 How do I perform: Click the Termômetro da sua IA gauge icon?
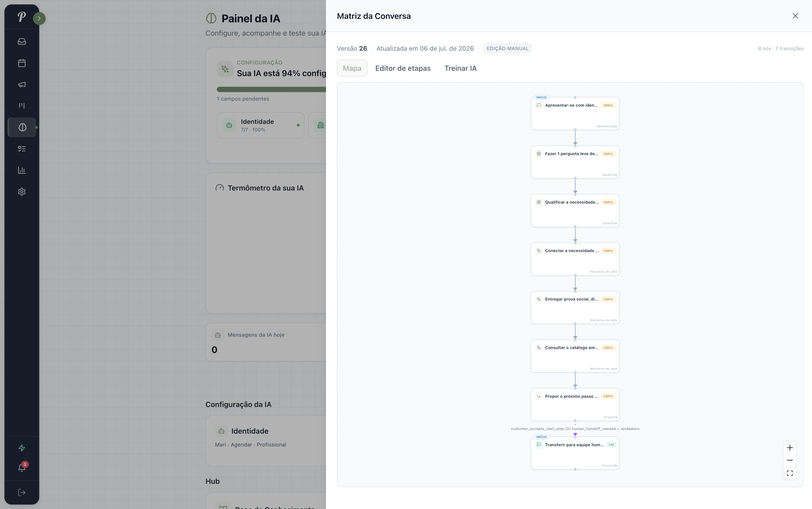coord(219,188)
